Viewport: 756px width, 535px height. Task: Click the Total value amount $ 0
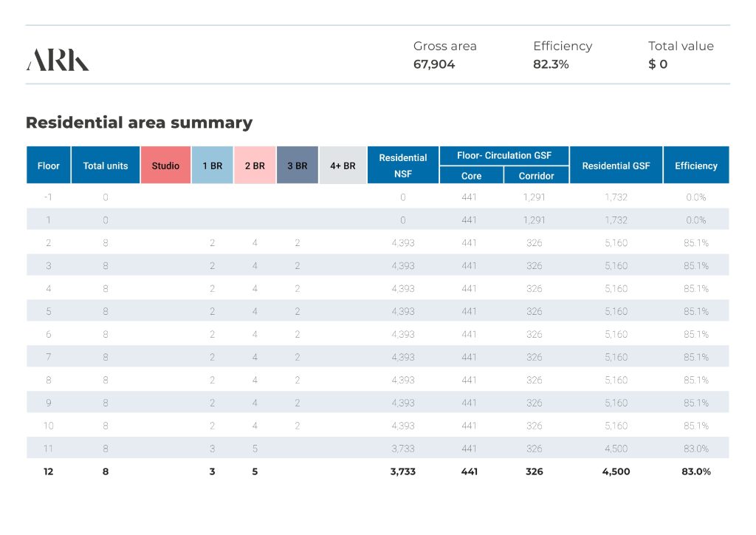(x=658, y=64)
